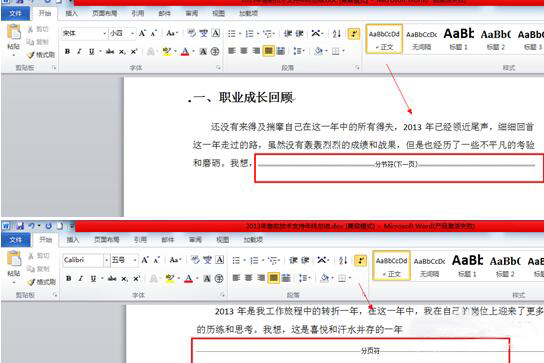Screen dimensions: 544x363
Task: Click Grow Font icon in upper Word window
Action: pyautogui.click(x=142, y=33)
